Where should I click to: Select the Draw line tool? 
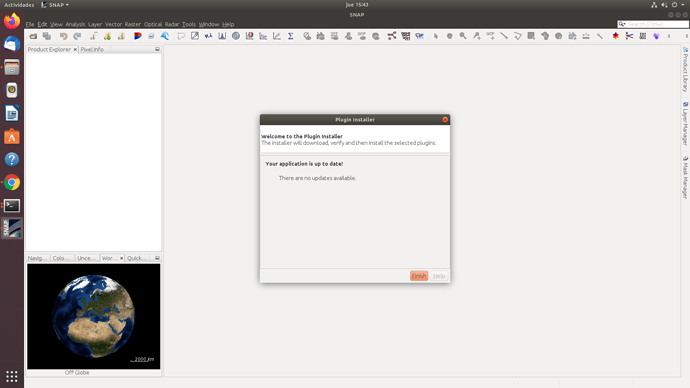(504, 36)
